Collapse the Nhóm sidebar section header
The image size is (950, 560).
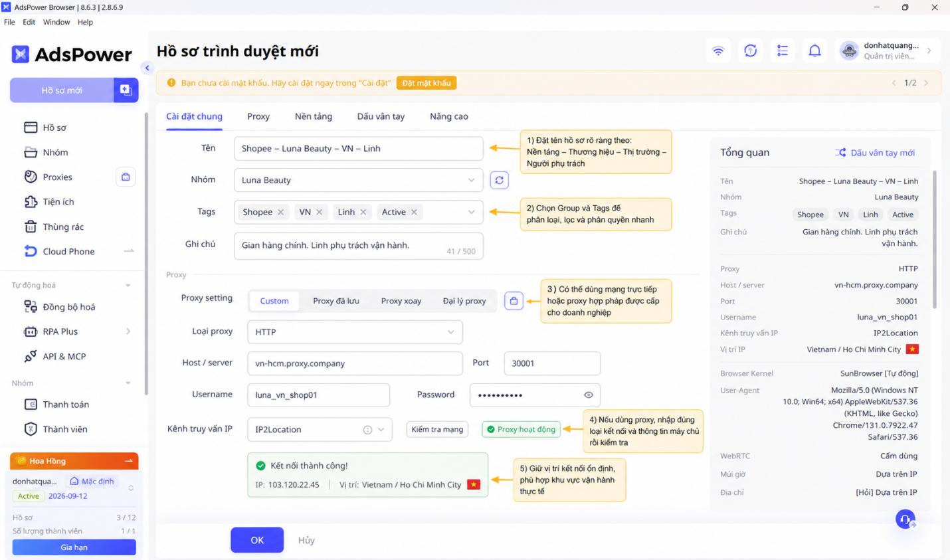tap(128, 383)
